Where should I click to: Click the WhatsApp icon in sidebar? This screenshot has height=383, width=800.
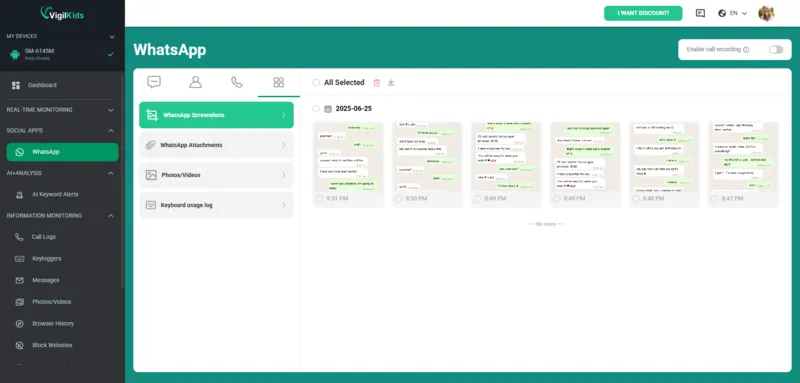click(x=19, y=152)
